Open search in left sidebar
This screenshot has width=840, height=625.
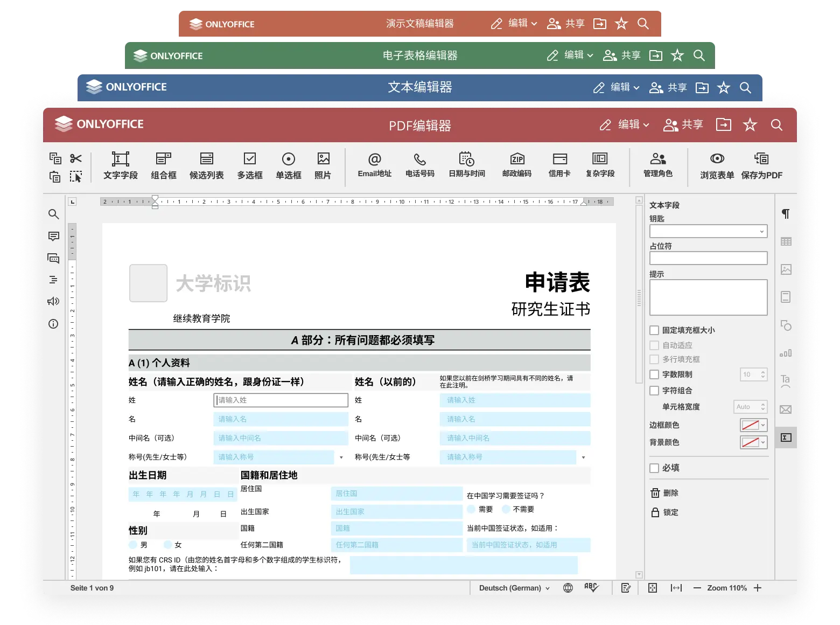pyautogui.click(x=53, y=214)
